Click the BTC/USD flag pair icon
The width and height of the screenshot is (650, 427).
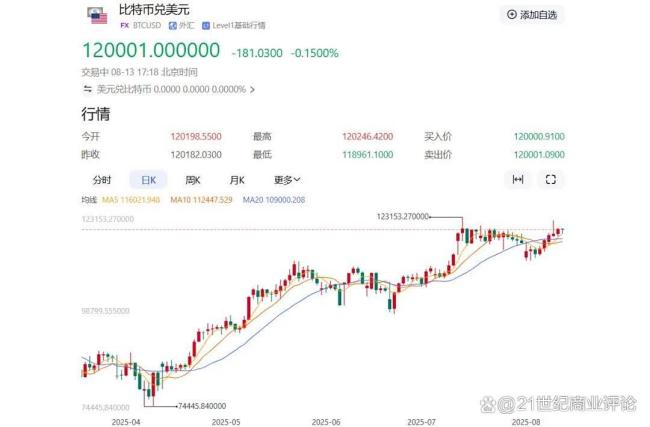point(97,15)
